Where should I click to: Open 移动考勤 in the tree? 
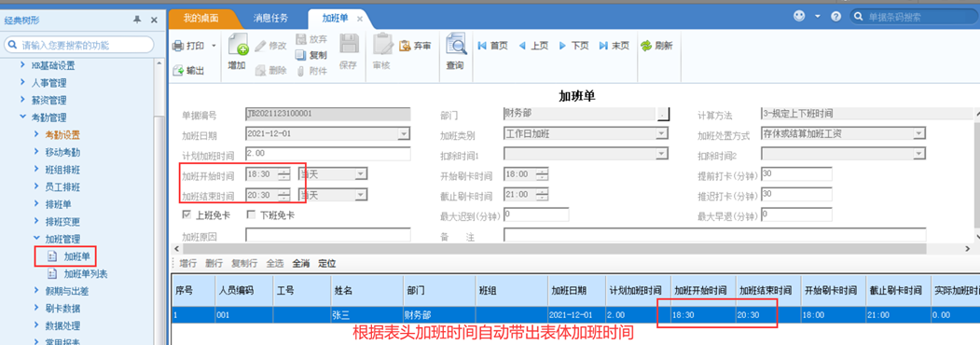[62, 152]
